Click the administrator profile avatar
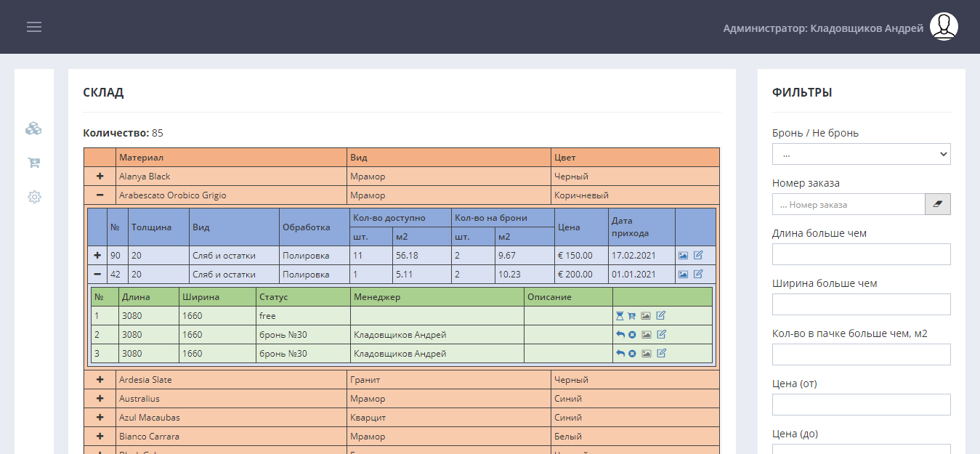This screenshot has height=454, width=980. 944,27
